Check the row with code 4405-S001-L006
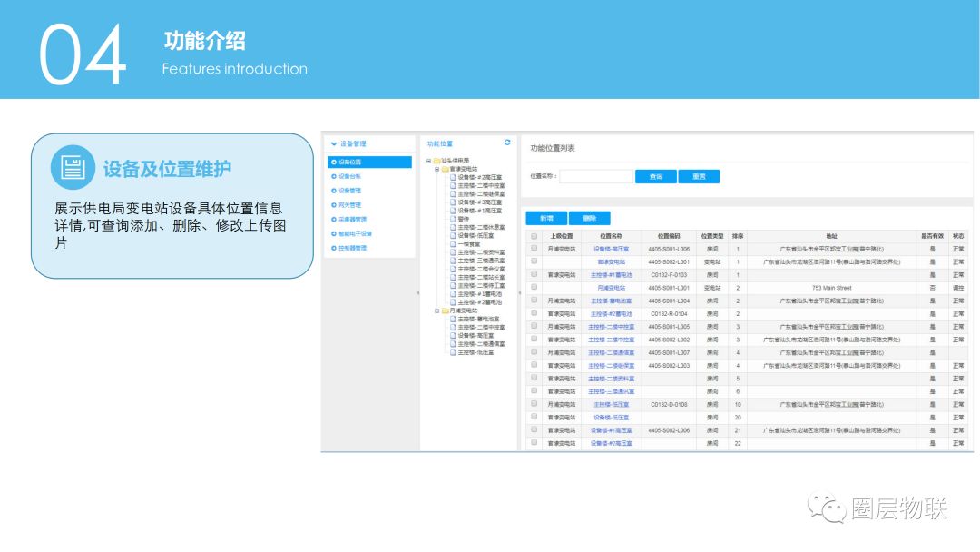980x552 pixels. point(534,248)
